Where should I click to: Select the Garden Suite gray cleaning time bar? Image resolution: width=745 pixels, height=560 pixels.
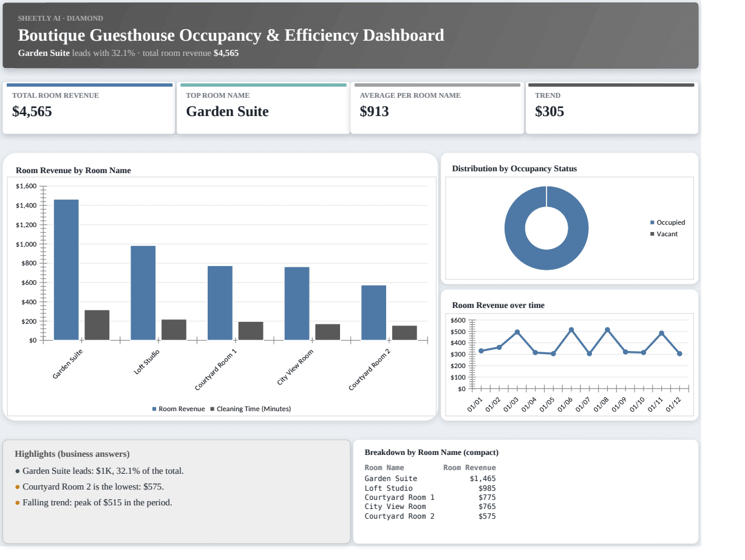97,325
